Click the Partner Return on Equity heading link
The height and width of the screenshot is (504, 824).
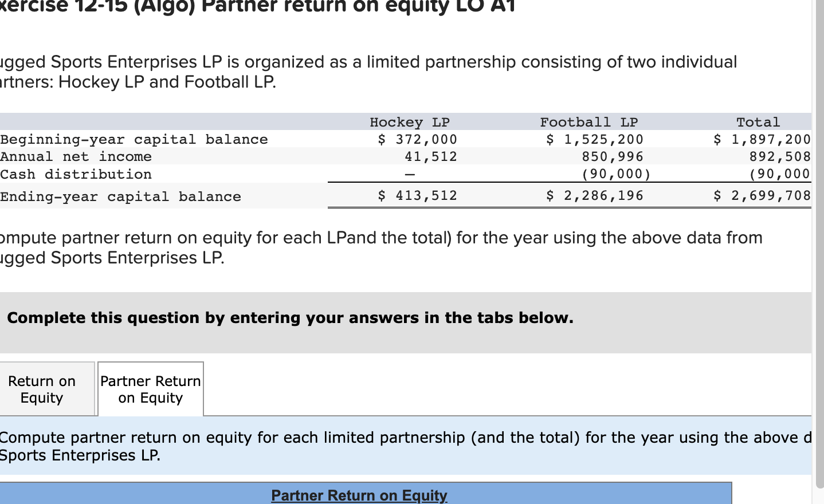(x=359, y=495)
